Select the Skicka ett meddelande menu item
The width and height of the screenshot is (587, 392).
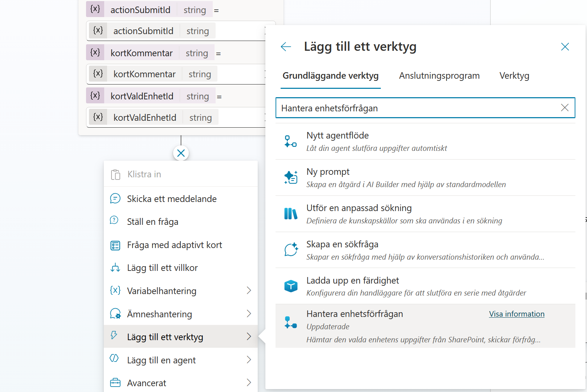[181, 199]
